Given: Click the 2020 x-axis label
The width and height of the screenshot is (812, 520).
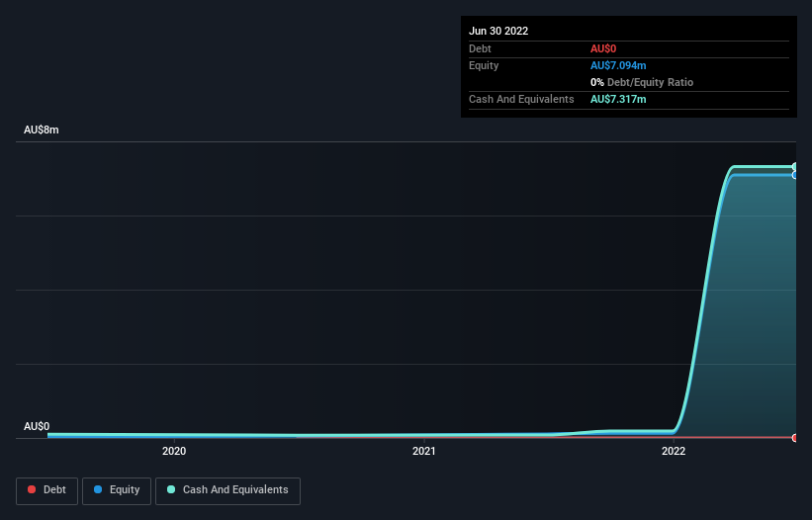Looking at the screenshot, I should coord(174,451).
